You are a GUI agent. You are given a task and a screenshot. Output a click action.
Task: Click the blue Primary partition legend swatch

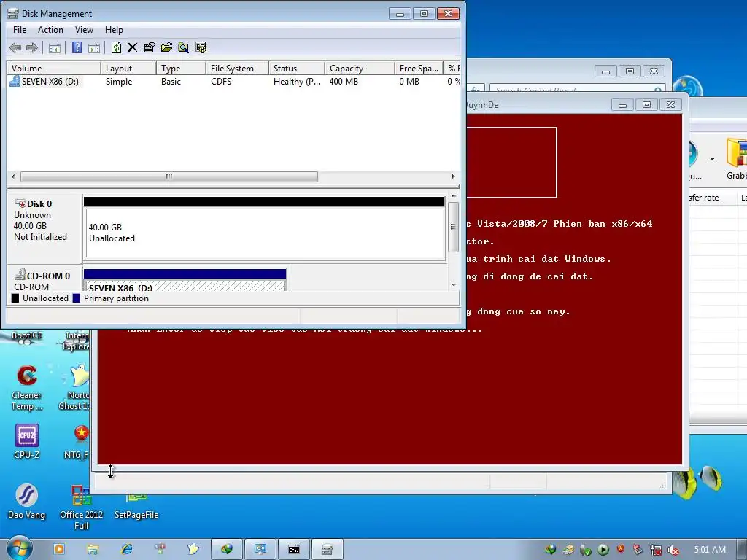pos(76,298)
